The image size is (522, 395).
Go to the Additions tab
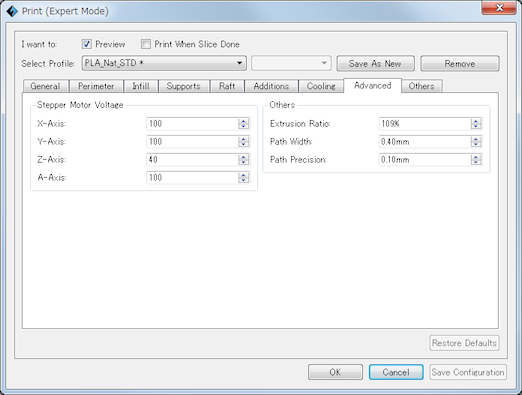click(x=271, y=86)
